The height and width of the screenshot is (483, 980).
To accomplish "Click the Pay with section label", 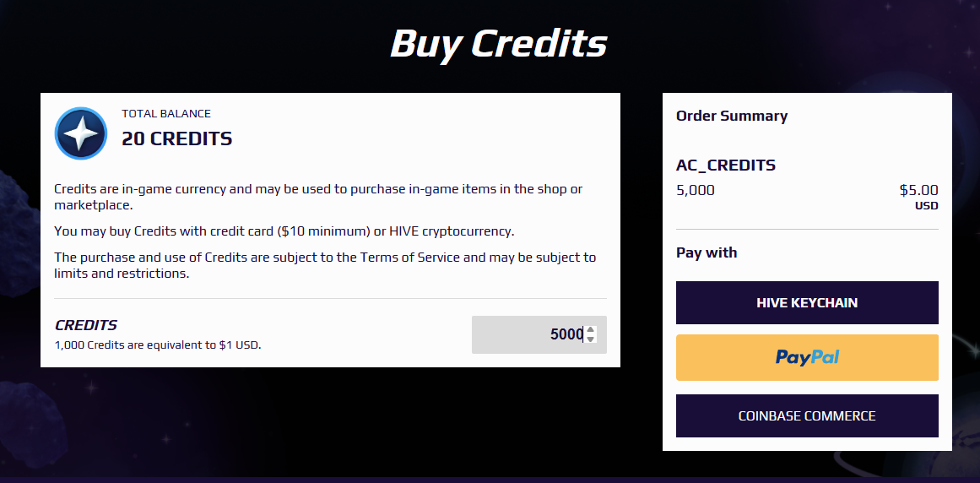I will tap(707, 252).
